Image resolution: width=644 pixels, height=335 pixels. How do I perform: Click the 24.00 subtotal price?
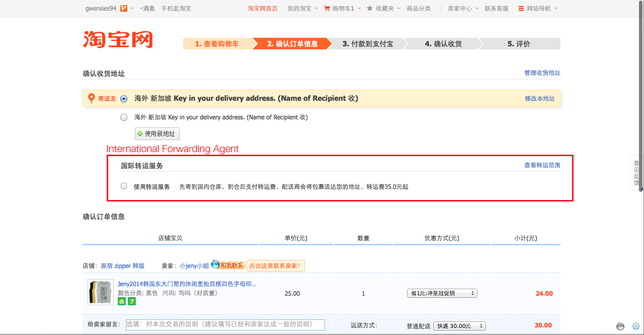(x=544, y=294)
